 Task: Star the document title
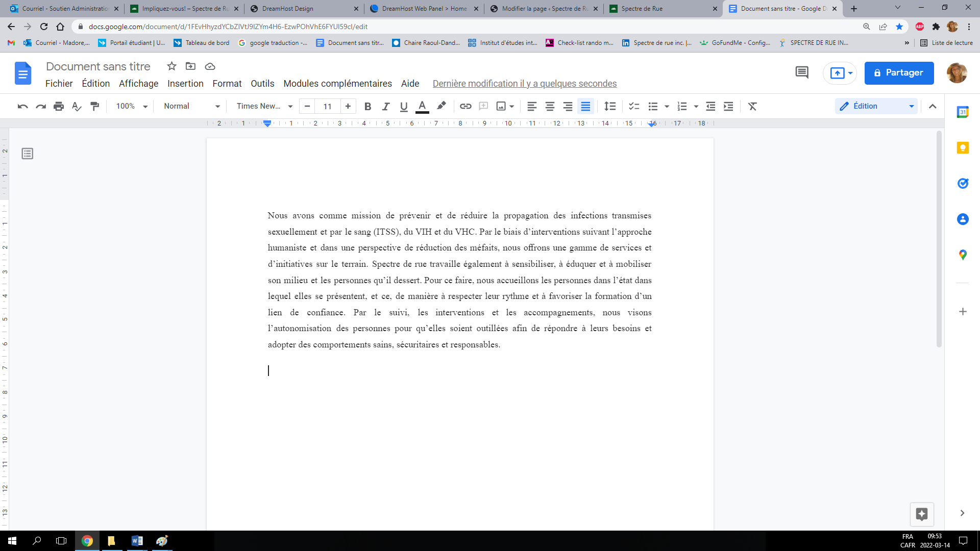tap(171, 66)
